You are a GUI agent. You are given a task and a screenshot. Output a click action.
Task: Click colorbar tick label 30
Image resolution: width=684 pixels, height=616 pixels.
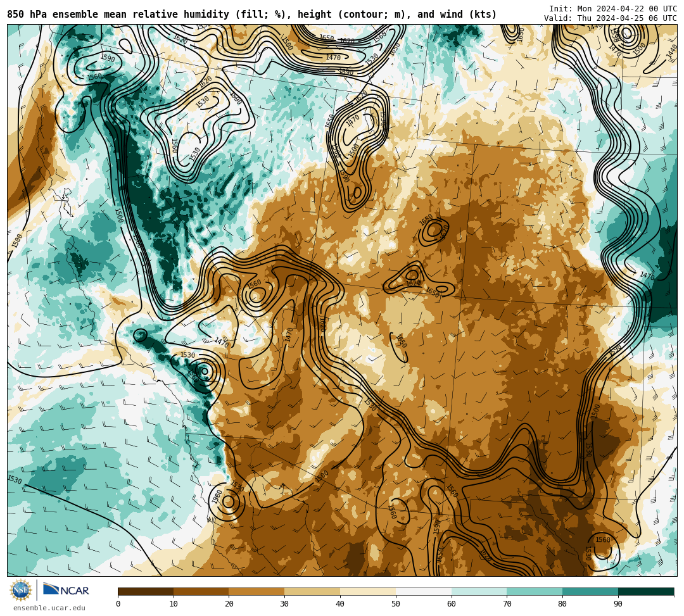pos(284,604)
